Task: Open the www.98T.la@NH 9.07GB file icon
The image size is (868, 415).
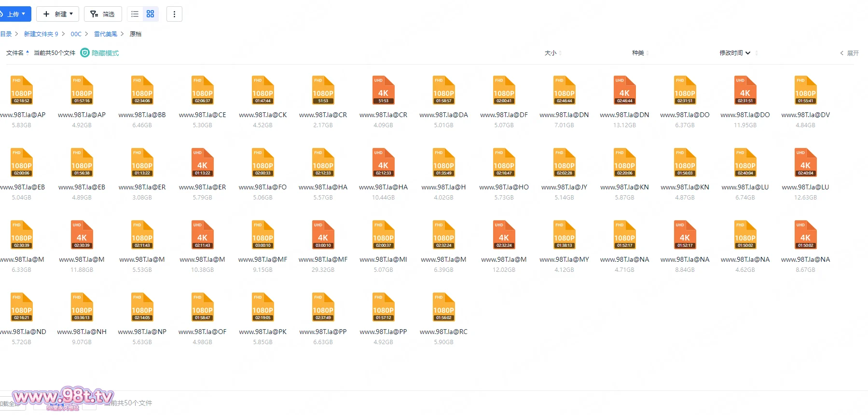Action: [x=82, y=308]
